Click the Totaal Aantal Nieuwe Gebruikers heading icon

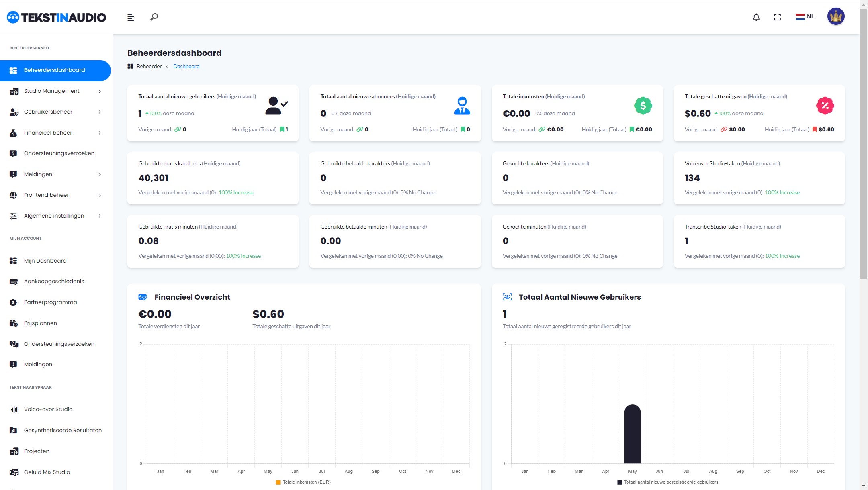coord(507,297)
